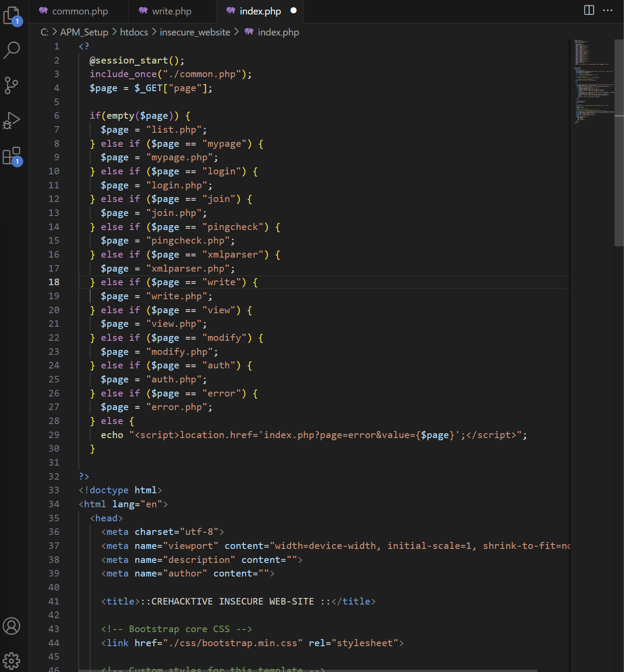
Task: Click the "login.php" string on line 11
Action: (176, 185)
